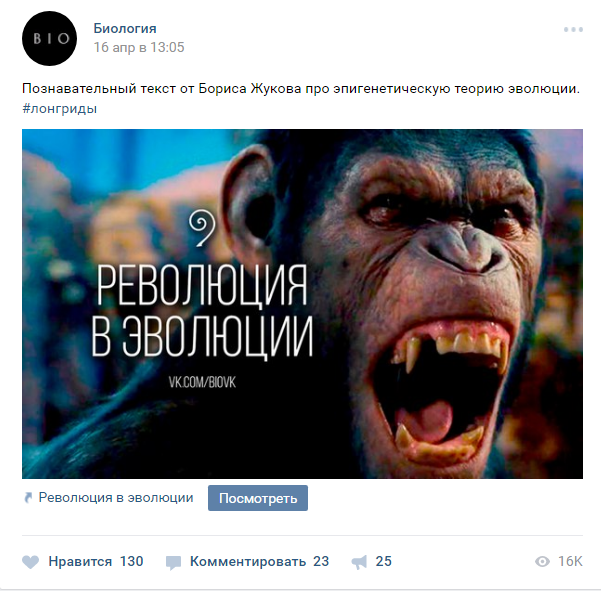This screenshot has height=591, width=601.
Task: Show who liked via the 130 count
Action: point(131,561)
